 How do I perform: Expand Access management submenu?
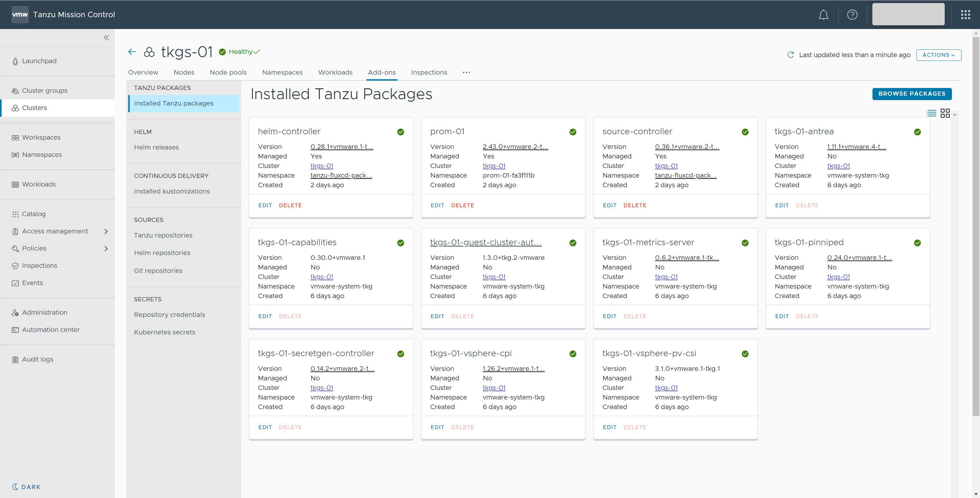click(x=106, y=231)
